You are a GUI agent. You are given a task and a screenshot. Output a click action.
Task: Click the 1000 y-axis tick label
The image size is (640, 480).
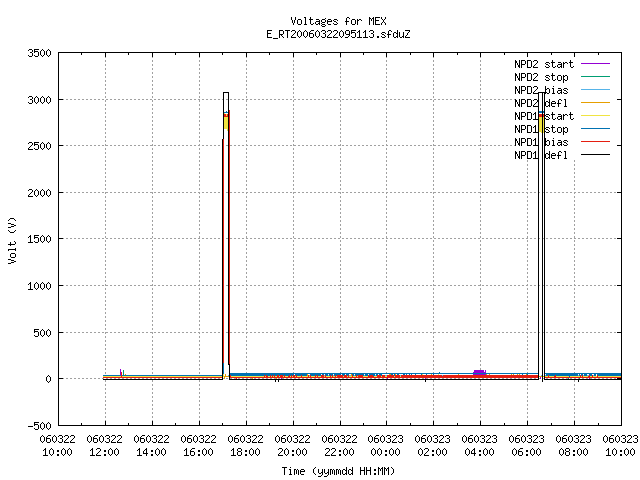pos(40,286)
